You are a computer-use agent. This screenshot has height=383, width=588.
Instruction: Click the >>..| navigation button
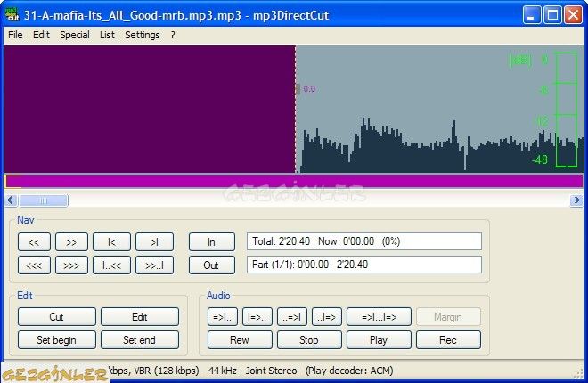154,265
